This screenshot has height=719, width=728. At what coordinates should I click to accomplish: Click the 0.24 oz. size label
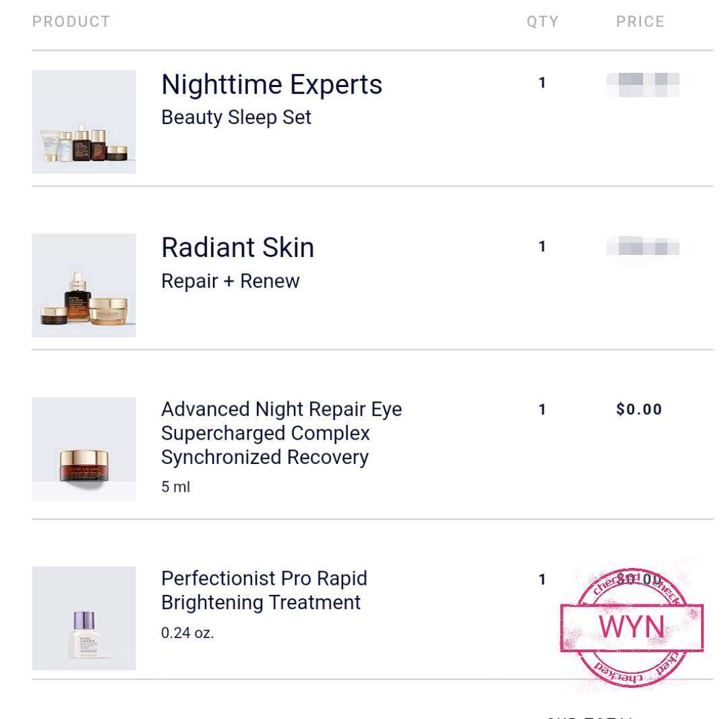click(187, 633)
